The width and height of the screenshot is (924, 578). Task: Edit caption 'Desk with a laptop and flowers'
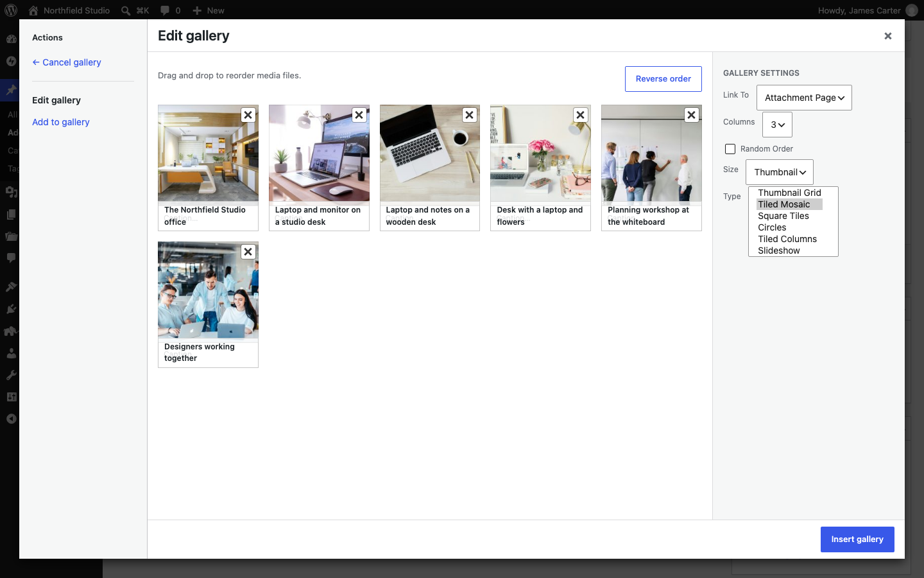pyautogui.click(x=541, y=216)
